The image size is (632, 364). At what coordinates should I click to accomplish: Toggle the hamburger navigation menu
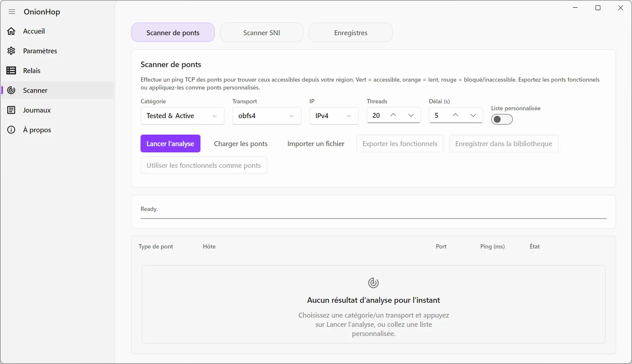(12, 12)
